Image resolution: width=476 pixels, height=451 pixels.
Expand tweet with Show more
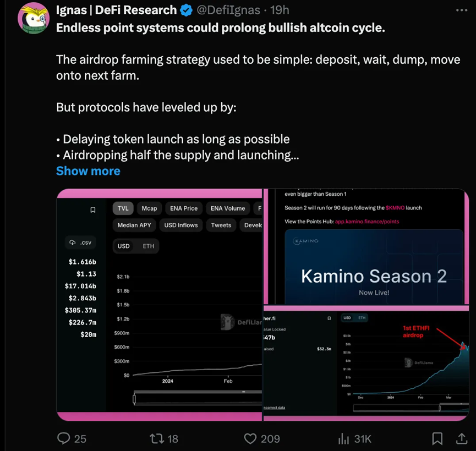(x=88, y=171)
